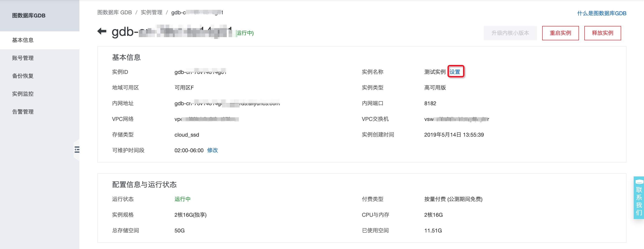Click 设置 next to 测试实例 name
644x249 pixels.
point(455,72)
